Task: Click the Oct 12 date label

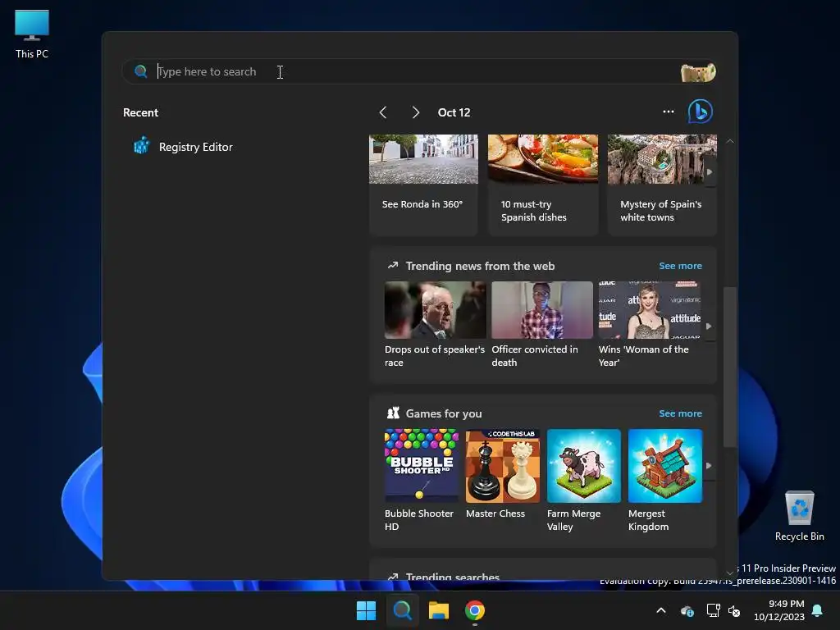Action: coord(454,112)
